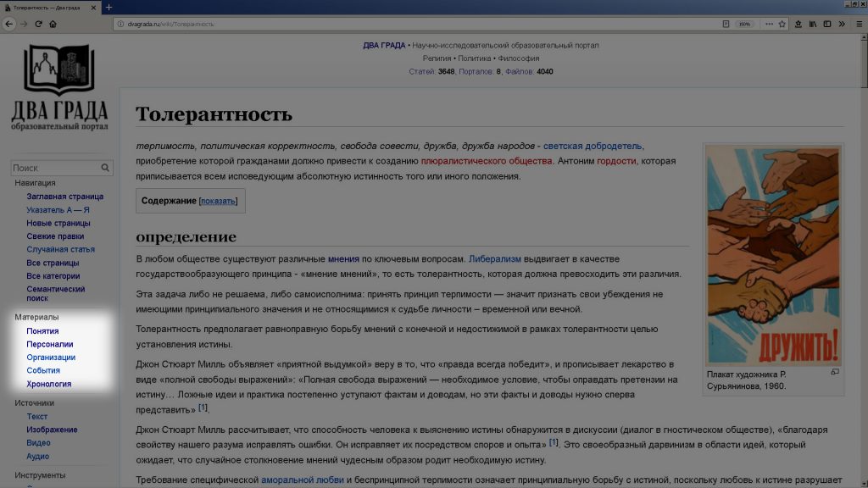Click footnote [1] after 'споров и опыта'
Image resolution: width=868 pixels, height=488 pixels.
tap(554, 442)
